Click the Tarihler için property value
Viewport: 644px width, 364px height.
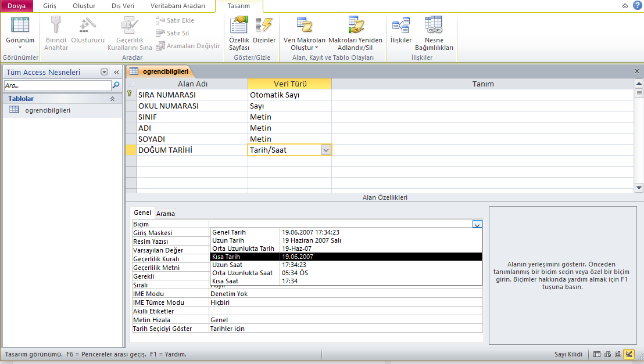click(346, 329)
